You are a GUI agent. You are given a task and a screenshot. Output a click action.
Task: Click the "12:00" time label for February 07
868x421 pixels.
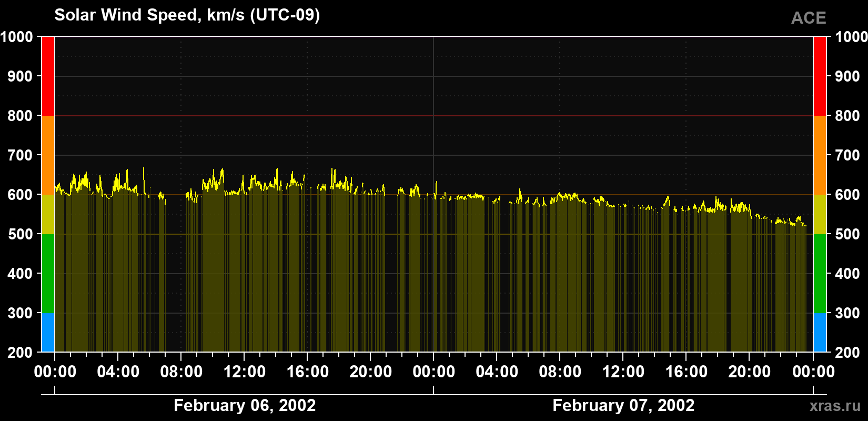[623, 372]
